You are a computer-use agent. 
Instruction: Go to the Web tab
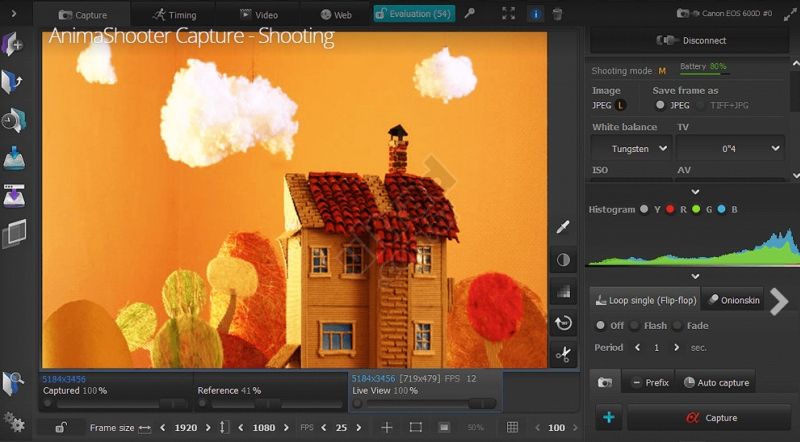coord(336,15)
